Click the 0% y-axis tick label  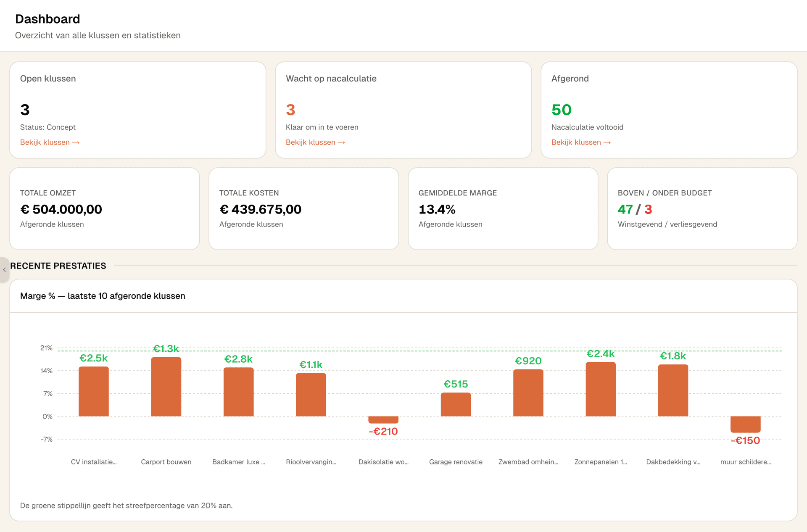pyautogui.click(x=47, y=416)
